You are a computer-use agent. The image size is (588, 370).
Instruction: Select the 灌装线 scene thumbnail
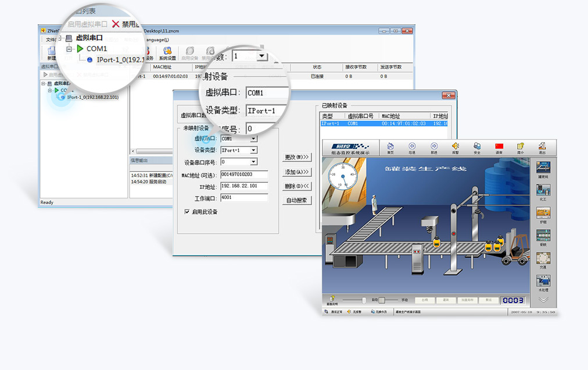click(x=543, y=168)
